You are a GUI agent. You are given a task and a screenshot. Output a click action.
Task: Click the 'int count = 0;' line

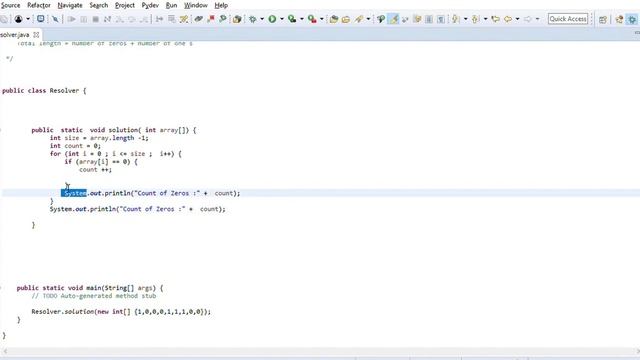coord(75,146)
